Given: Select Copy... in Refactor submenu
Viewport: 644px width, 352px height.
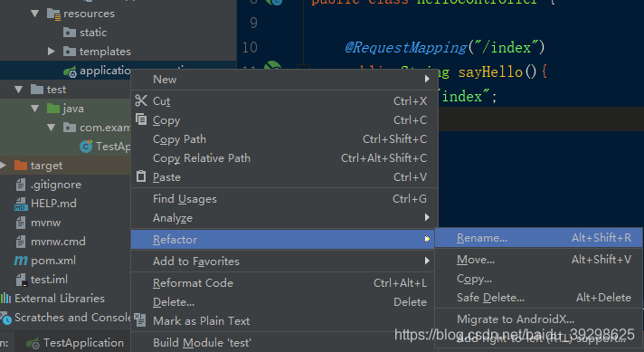Looking at the screenshot, I should pyautogui.click(x=538, y=279).
